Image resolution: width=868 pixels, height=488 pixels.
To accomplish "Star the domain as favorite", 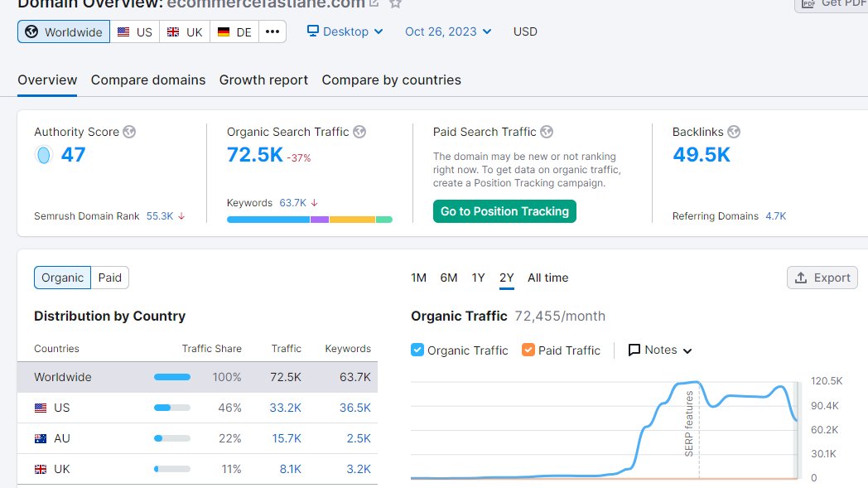I will 395,2.
